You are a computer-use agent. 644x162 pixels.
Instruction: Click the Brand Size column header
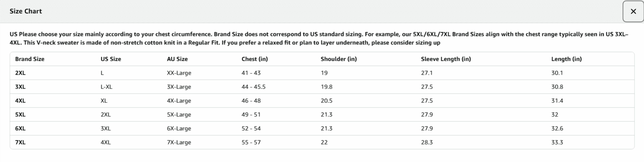coord(30,59)
